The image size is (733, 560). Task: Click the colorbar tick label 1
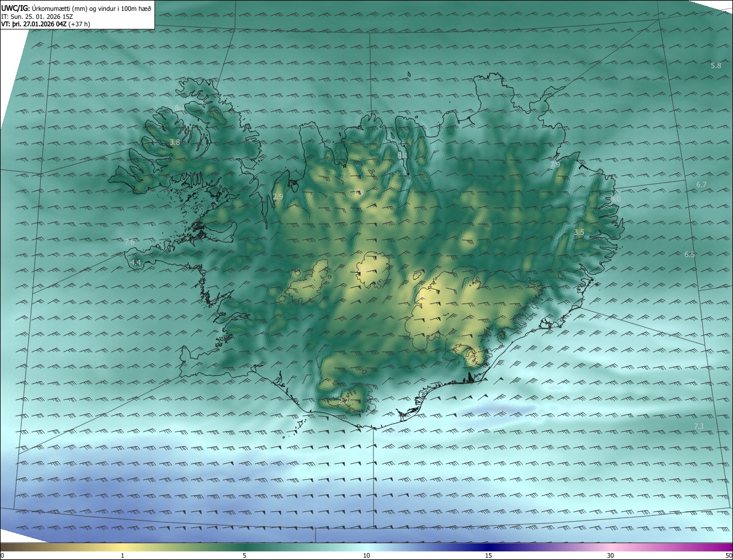click(123, 555)
